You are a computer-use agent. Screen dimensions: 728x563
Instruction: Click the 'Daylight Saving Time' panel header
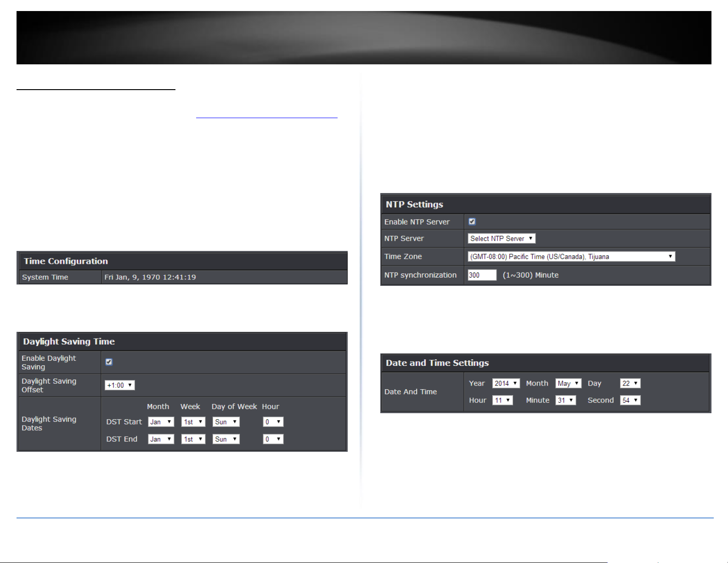tap(182, 341)
